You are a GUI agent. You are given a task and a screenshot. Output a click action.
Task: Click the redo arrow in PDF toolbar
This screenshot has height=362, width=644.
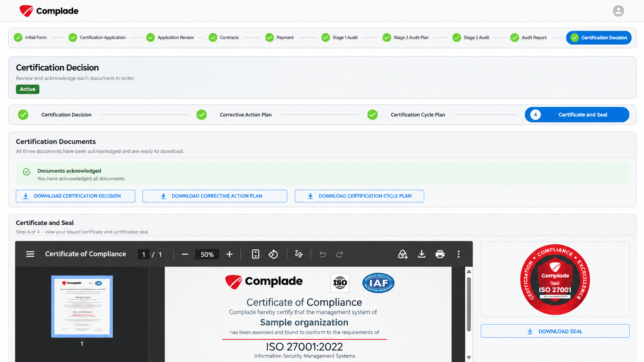339,254
